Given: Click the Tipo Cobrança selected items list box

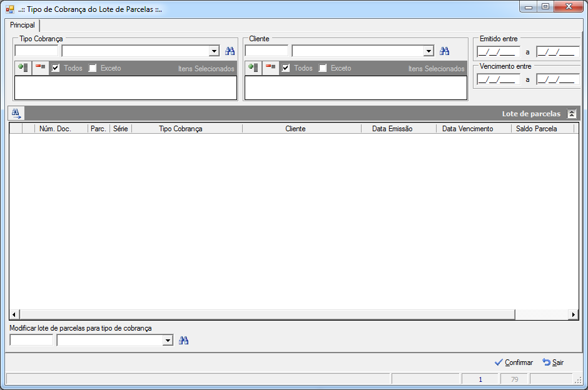Looking at the screenshot, I should tap(126, 87).
